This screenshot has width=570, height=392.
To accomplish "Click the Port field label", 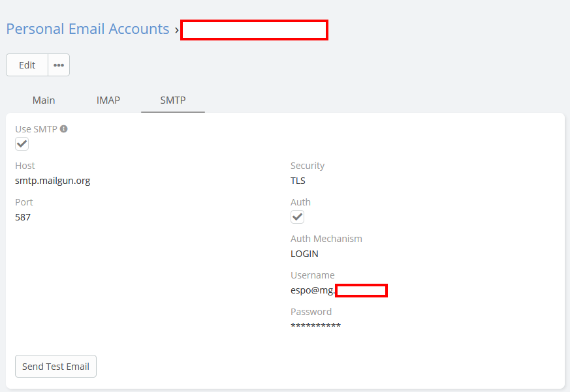I will pos(24,202).
